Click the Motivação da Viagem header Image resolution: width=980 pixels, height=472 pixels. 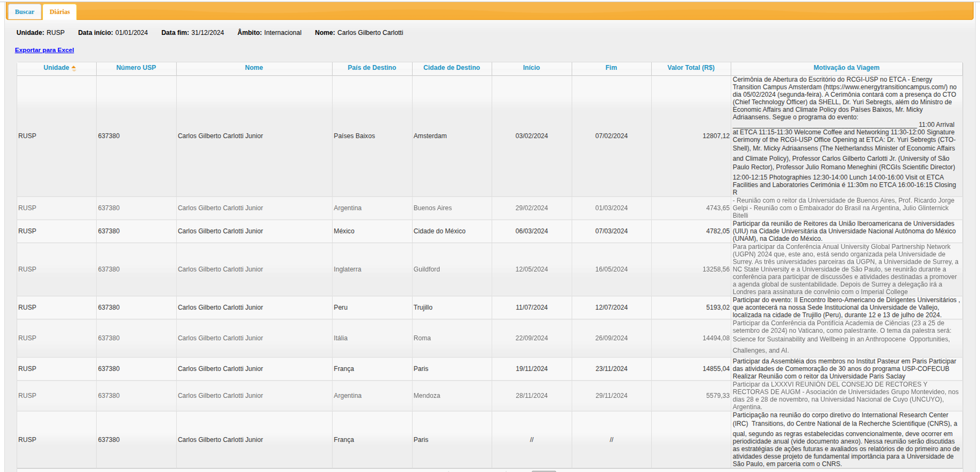tap(846, 67)
